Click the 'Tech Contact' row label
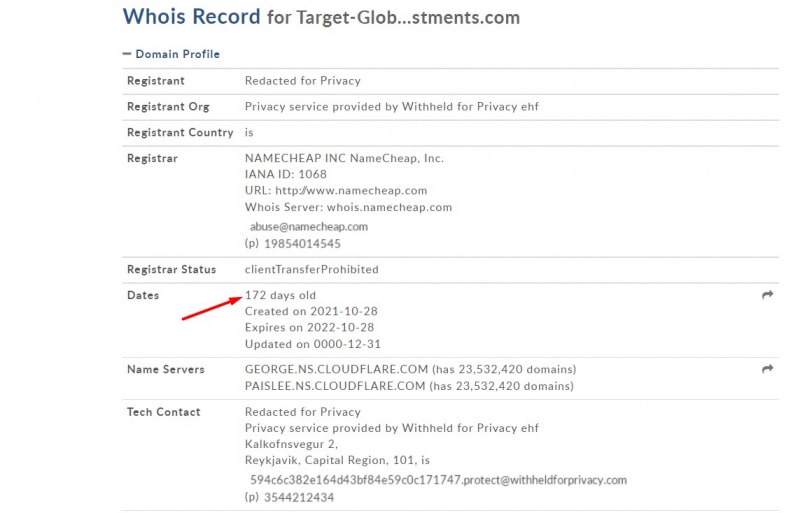The height and width of the screenshot is (513, 800). [x=163, y=412]
